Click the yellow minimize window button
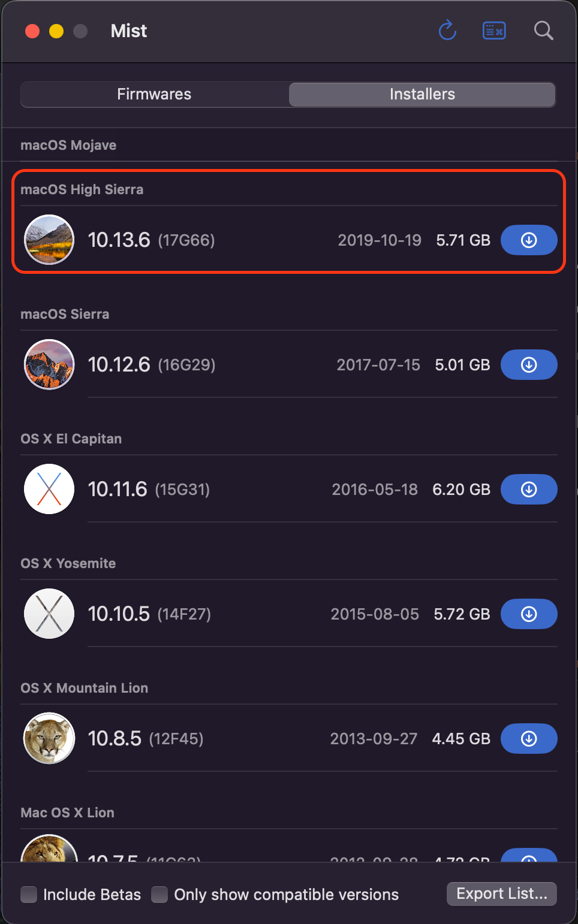578x924 pixels. (x=56, y=31)
